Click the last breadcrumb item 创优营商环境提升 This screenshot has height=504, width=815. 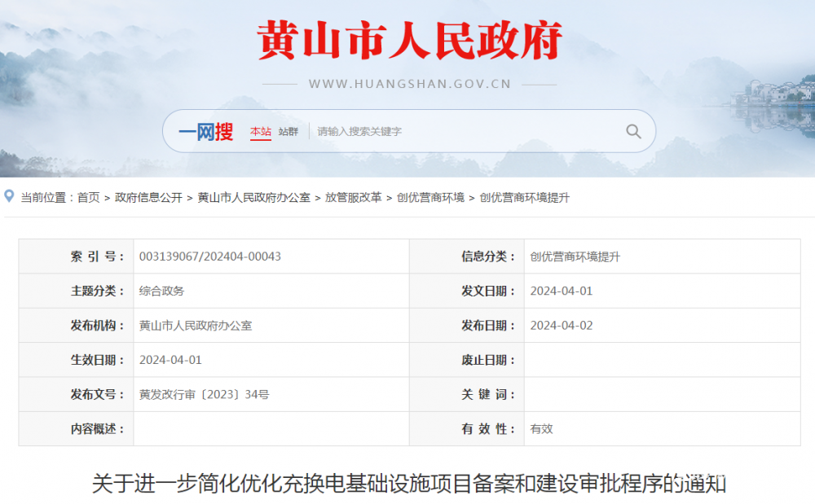(524, 197)
